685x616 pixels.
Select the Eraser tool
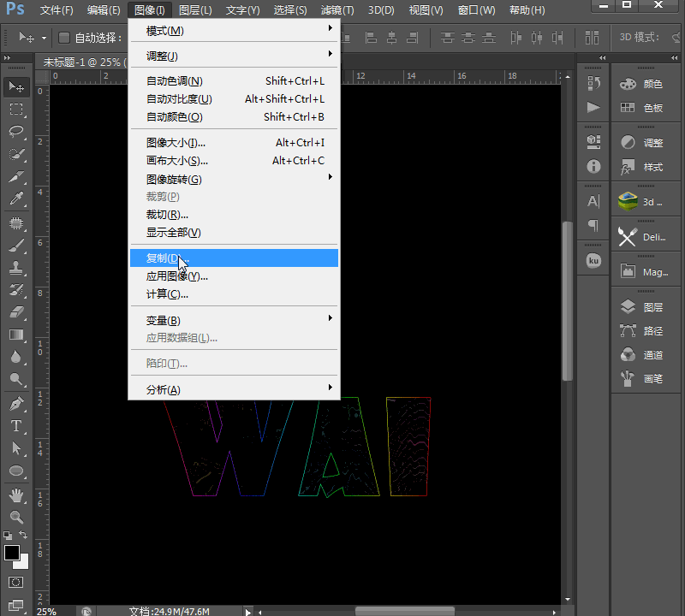[x=16, y=312]
